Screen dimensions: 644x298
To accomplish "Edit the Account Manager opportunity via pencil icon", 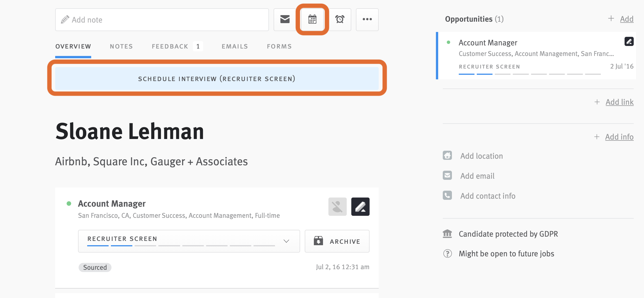I will [629, 41].
